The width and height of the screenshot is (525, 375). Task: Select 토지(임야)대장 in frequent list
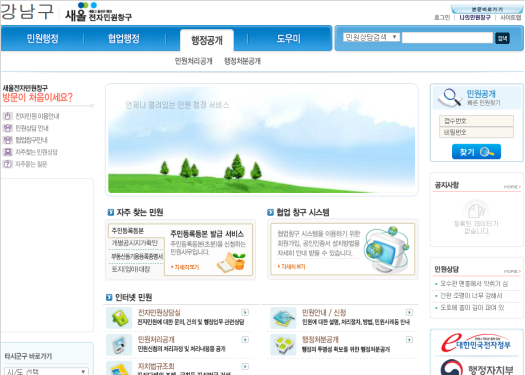[x=130, y=269]
